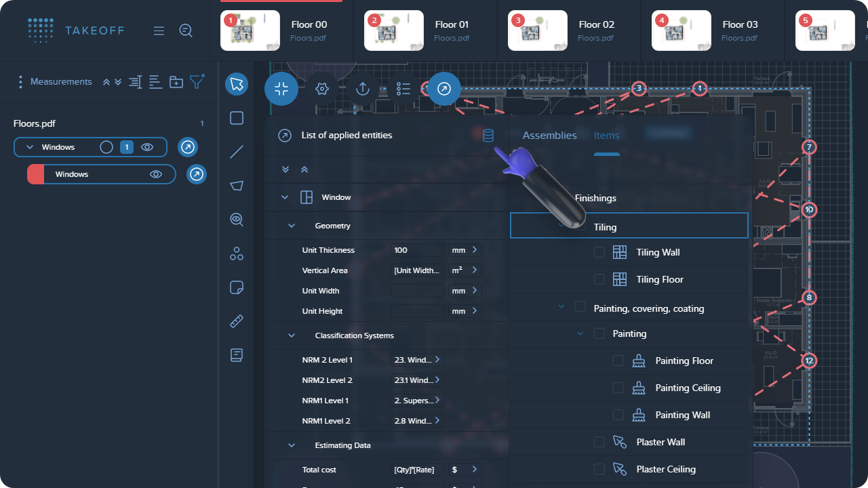Check the Painting, covering, coating checkbox
Image resolution: width=868 pixels, height=488 pixels.
coord(580,306)
